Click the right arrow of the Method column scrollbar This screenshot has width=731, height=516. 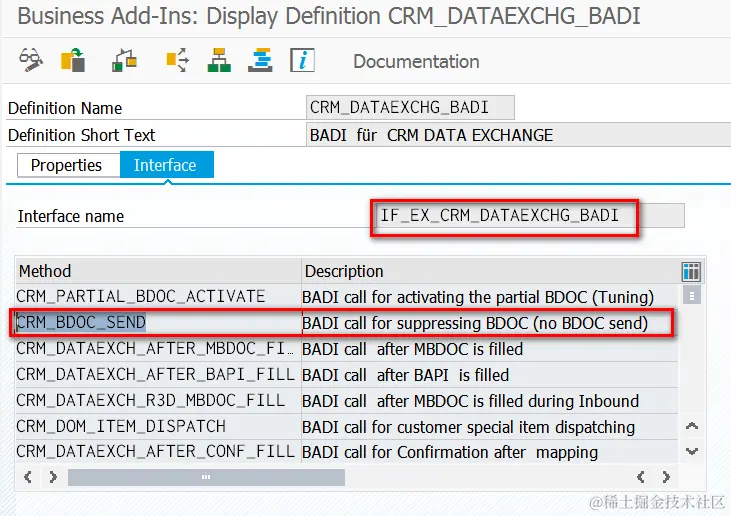click(x=53, y=477)
